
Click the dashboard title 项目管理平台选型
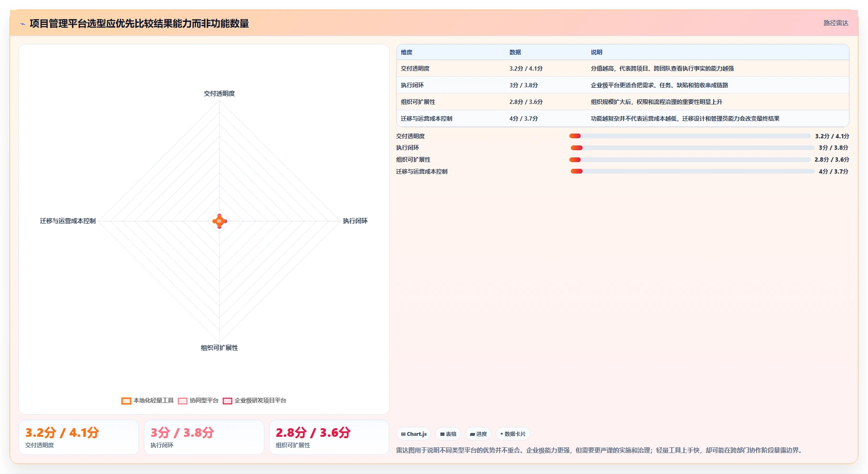click(139, 23)
